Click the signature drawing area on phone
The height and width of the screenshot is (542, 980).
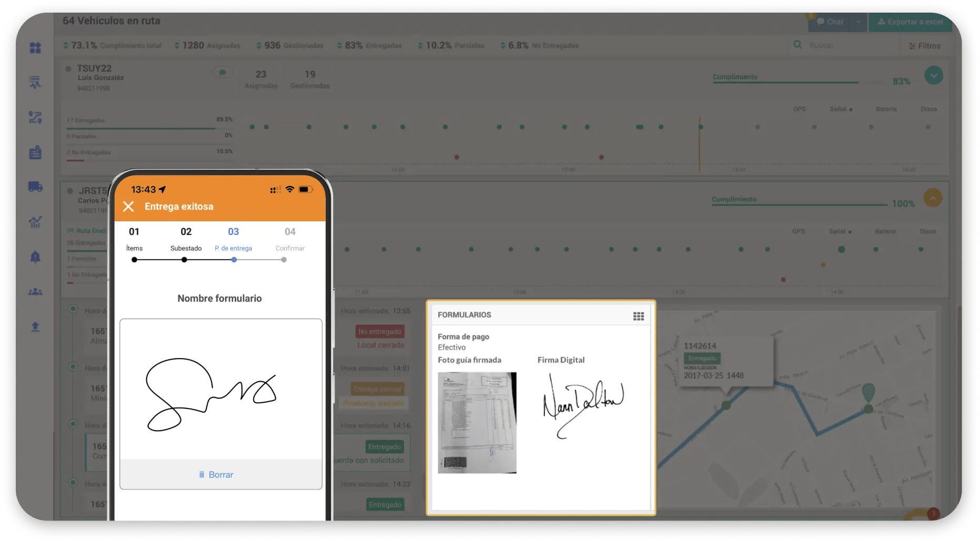(221, 389)
